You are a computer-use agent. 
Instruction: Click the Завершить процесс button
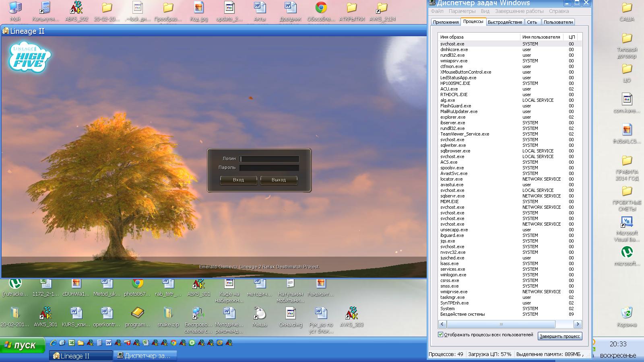(x=560, y=336)
